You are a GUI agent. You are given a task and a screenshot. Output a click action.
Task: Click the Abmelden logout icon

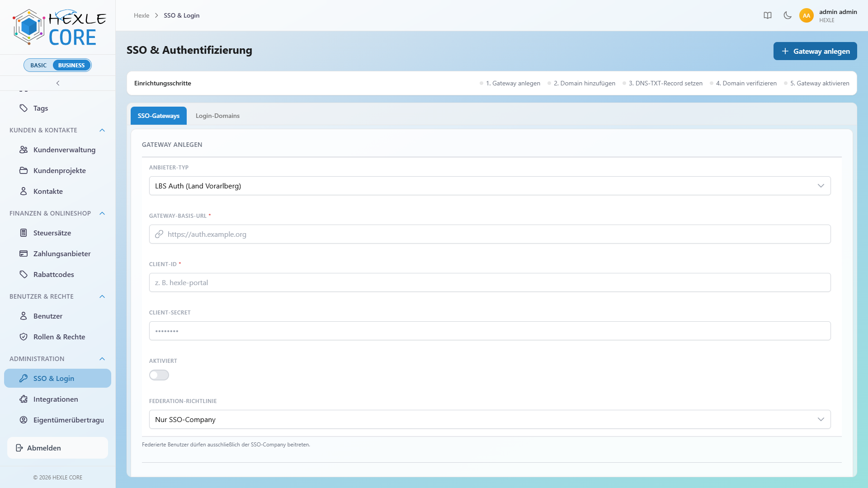click(19, 448)
